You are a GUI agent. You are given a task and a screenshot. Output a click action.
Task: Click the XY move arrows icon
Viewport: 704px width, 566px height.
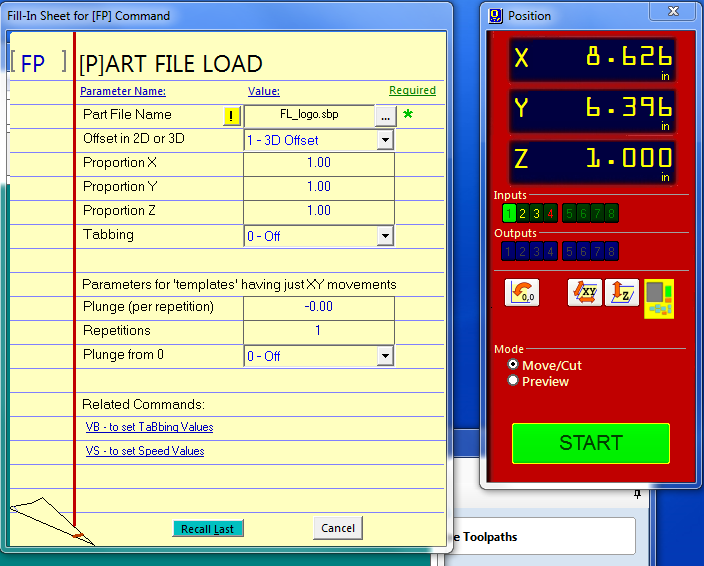point(585,293)
